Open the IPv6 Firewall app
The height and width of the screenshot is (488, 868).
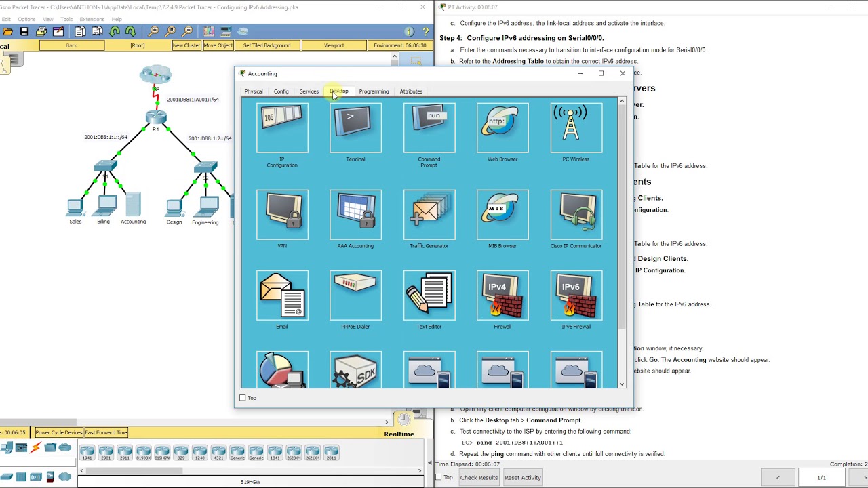tap(576, 296)
